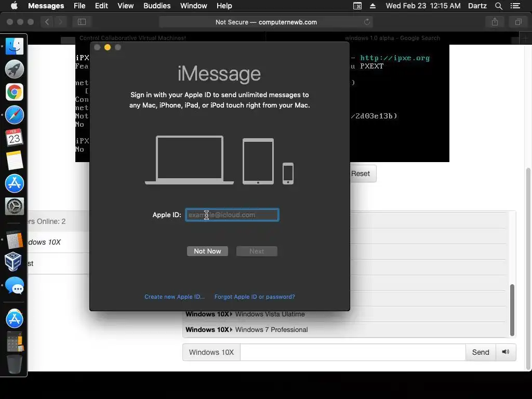Click the Windows 7 Professional chat message
532x399 pixels.
point(271,329)
